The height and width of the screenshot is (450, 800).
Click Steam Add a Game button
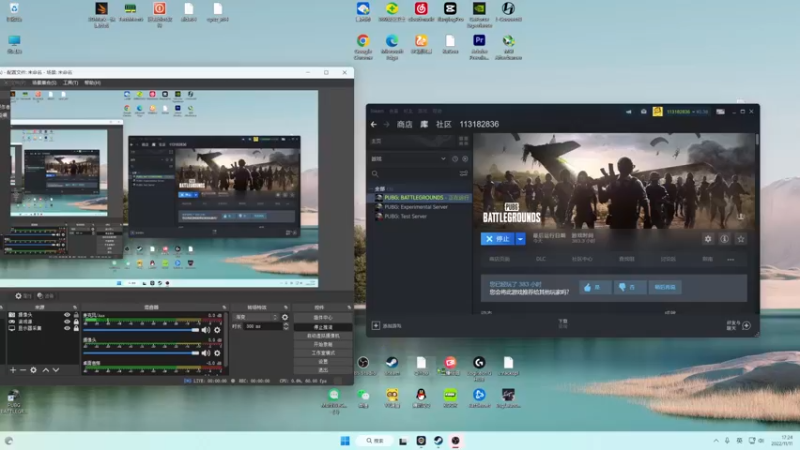tap(387, 326)
